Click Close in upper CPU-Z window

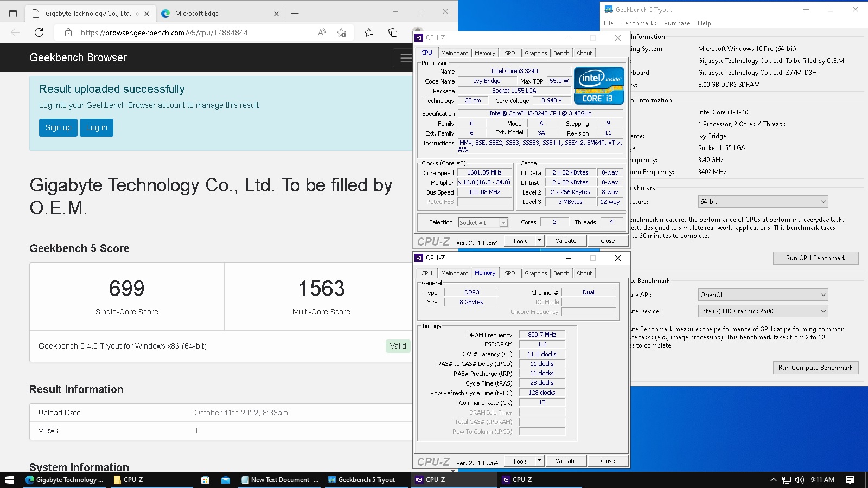pyautogui.click(x=608, y=241)
